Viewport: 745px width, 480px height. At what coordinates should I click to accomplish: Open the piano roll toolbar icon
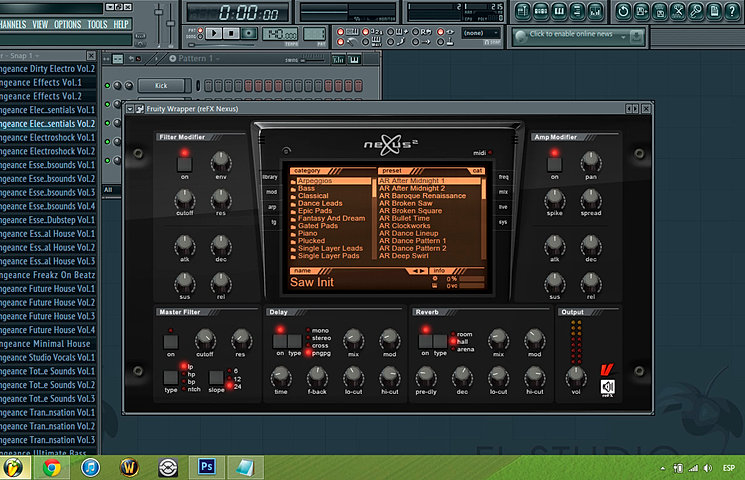[x=559, y=11]
